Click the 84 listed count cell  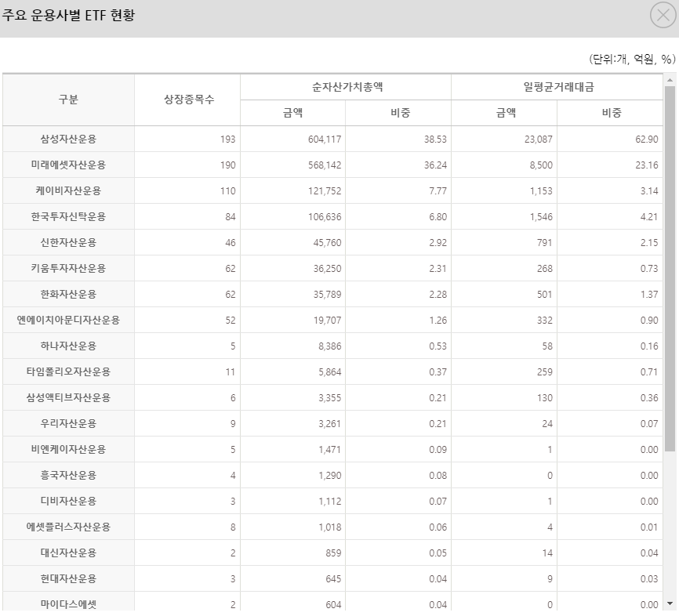pos(231,217)
